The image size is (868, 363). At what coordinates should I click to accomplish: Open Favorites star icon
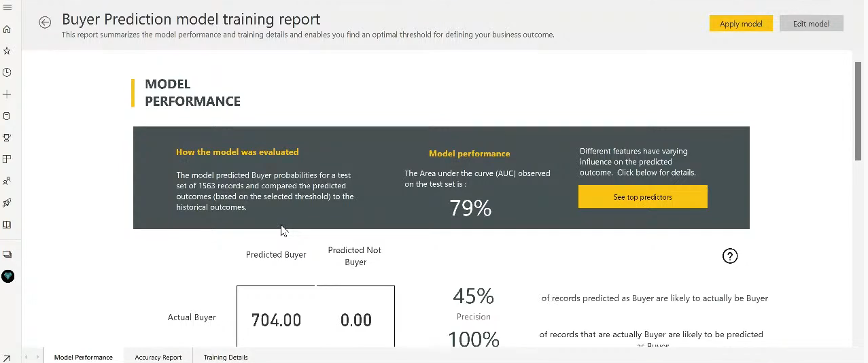pos(7,51)
